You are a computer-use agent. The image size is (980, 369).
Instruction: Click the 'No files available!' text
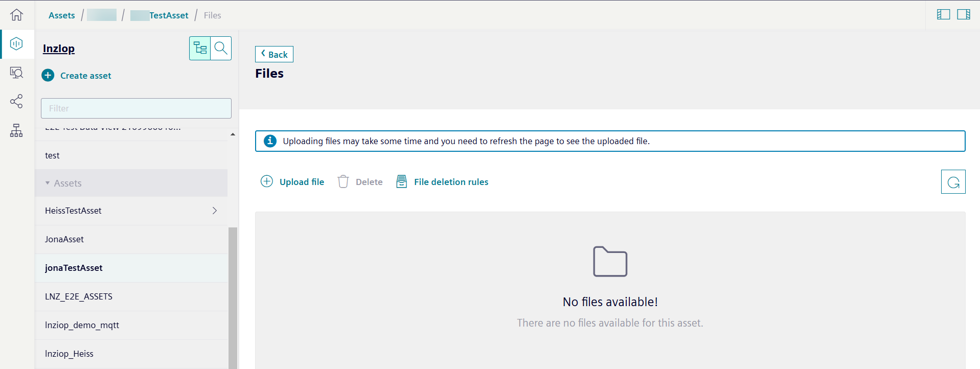tap(610, 302)
